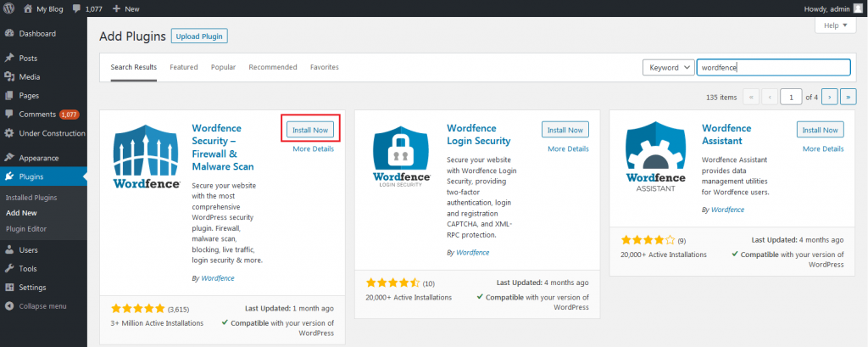The image size is (868, 347).
Task: Click the Wordfence Login Security title
Action: pyautogui.click(x=479, y=134)
